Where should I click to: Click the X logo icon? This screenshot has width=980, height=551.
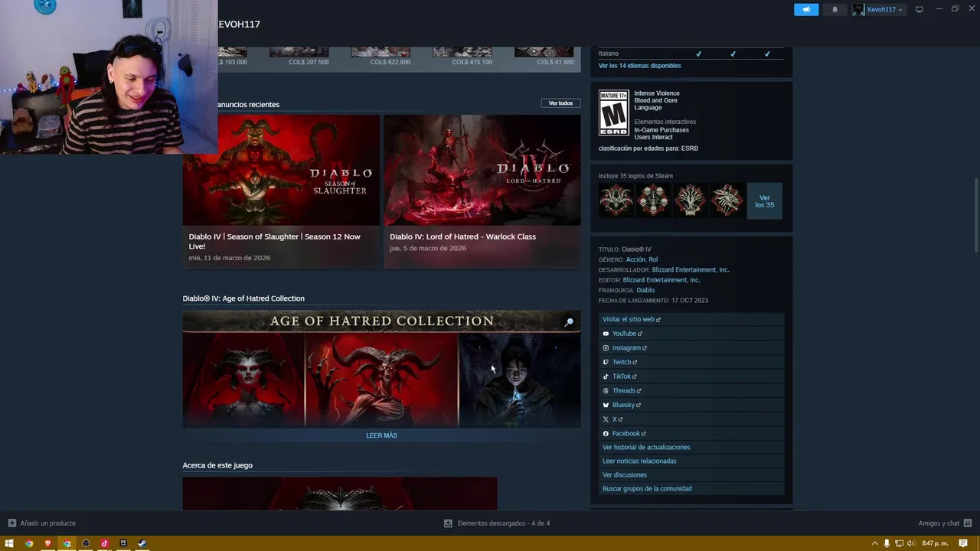point(606,419)
